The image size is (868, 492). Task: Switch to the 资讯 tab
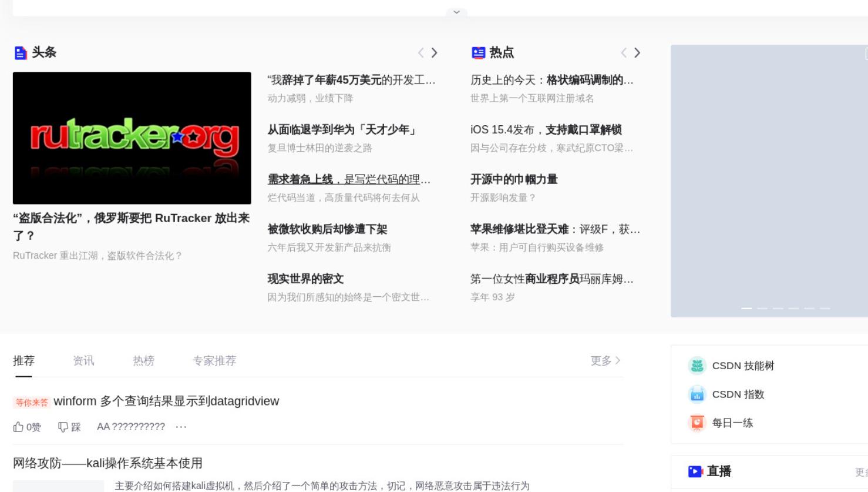83,361
